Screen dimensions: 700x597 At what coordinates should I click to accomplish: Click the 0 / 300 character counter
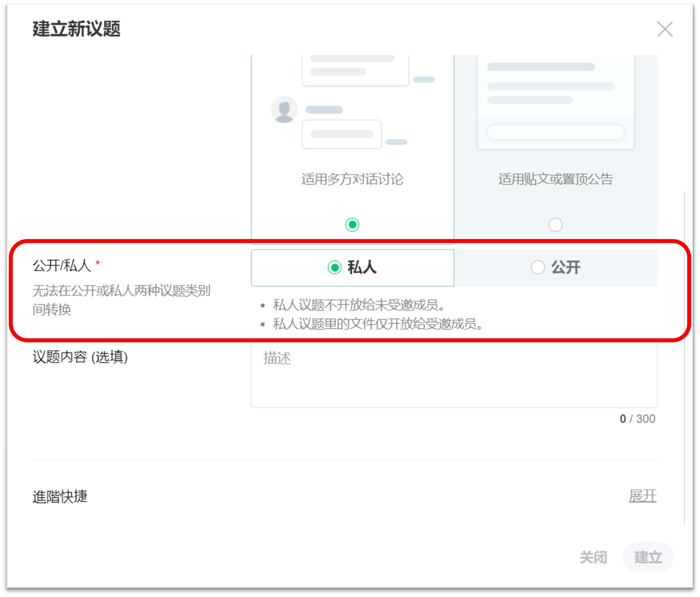[637, 419]
